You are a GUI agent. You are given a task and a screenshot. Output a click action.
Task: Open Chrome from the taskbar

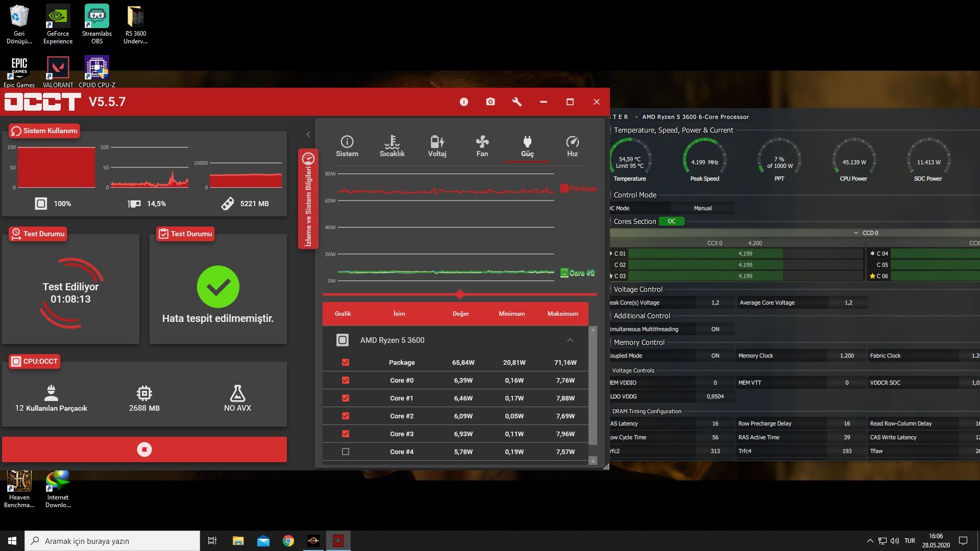pos(288,541)
